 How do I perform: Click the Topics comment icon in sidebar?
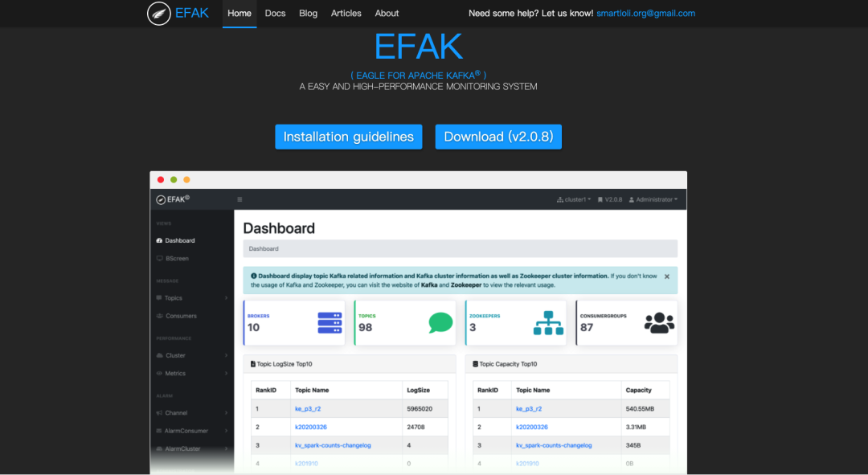coord(159,298)
